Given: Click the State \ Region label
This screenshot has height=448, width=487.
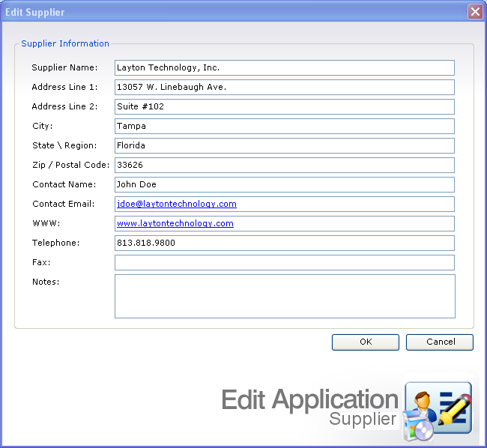Looking at the screenshot, I should click(x=64, y=145).
